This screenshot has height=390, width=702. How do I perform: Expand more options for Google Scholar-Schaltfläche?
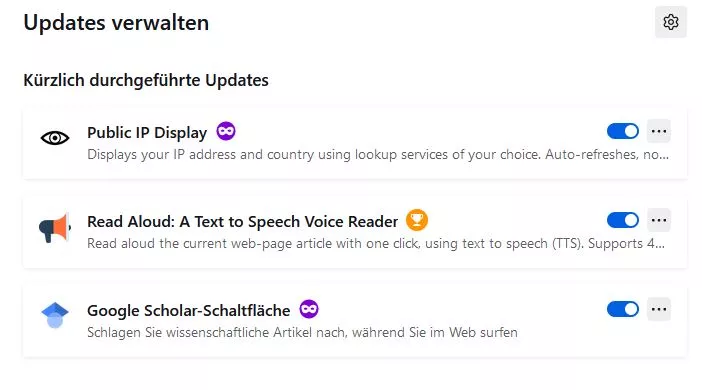(x=659, y=309)
